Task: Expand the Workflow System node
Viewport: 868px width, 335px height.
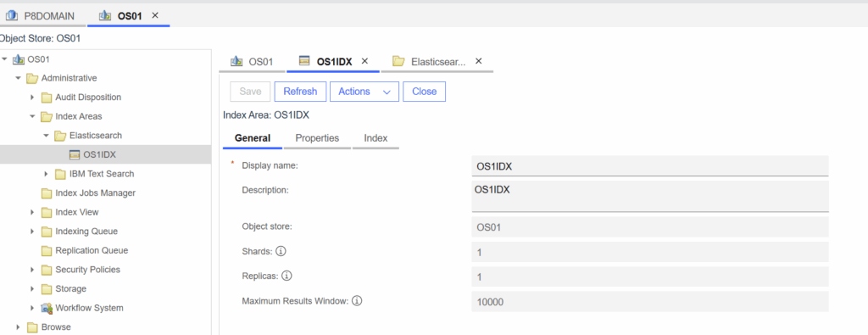Action: (x=32, y=308)
